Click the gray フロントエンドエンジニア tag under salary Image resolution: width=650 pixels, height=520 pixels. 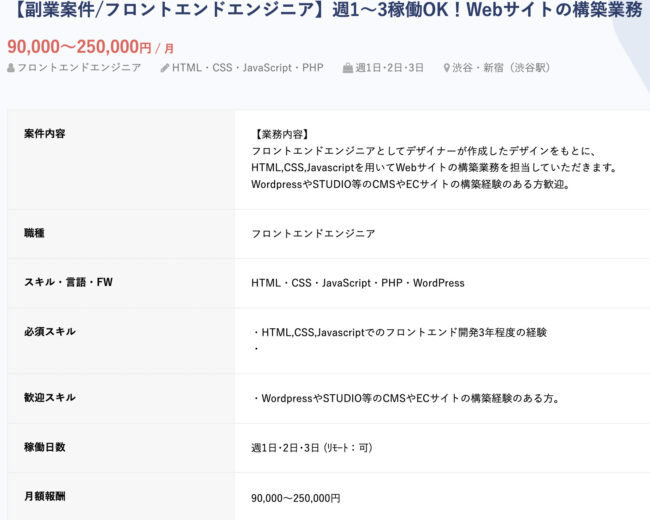[79, 68]
